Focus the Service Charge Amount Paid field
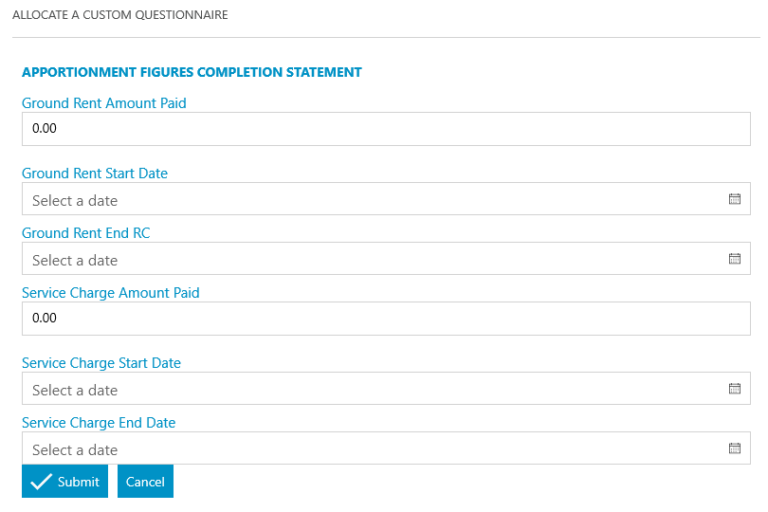 385,319
